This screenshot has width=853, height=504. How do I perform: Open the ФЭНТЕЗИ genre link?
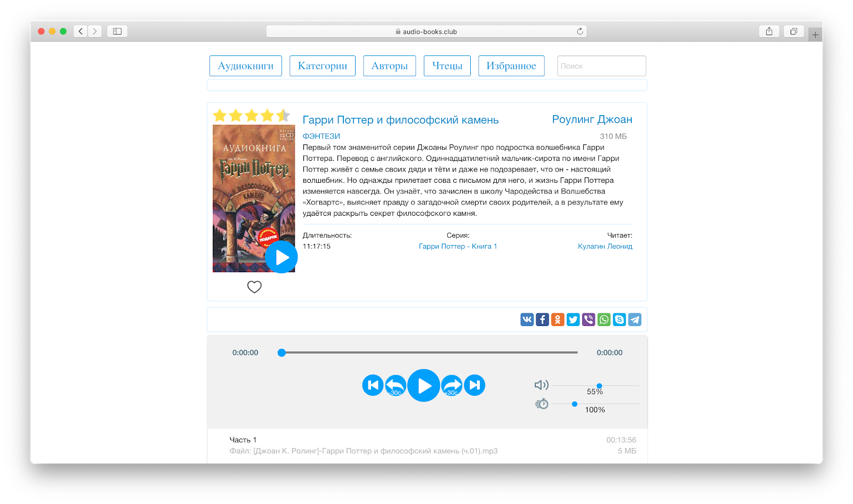[321, 136]
